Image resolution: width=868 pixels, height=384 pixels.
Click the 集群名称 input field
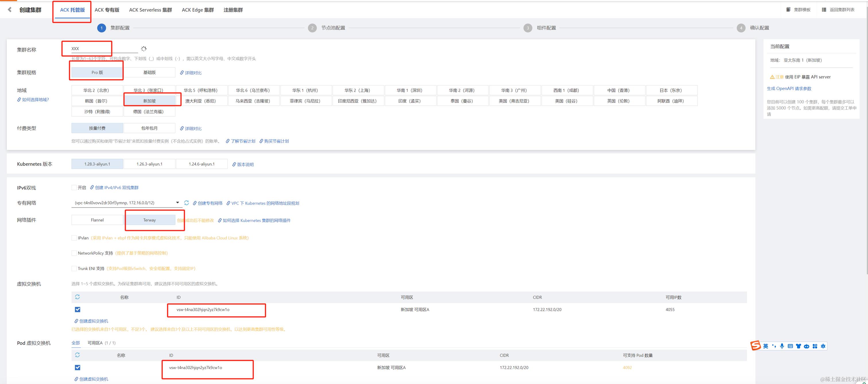(104, 49)
